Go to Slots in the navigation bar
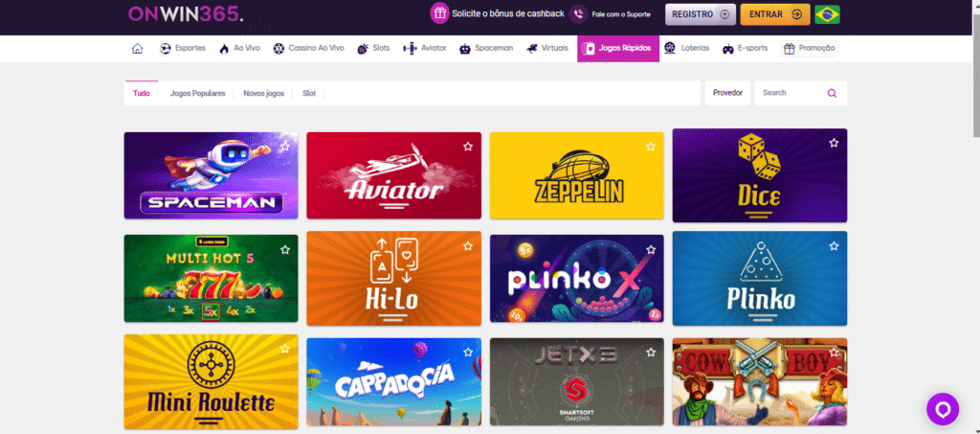This screenshot has width=980, height=434. coord(373,48)
